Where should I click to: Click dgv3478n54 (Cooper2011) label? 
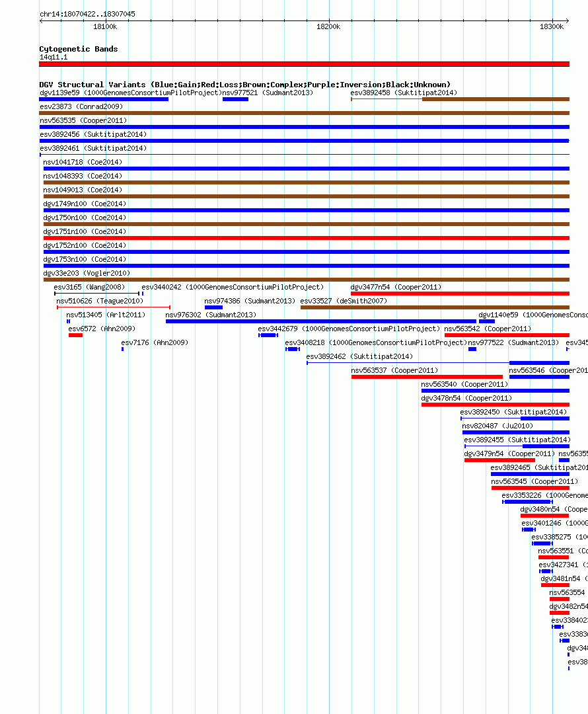[466, 399]
